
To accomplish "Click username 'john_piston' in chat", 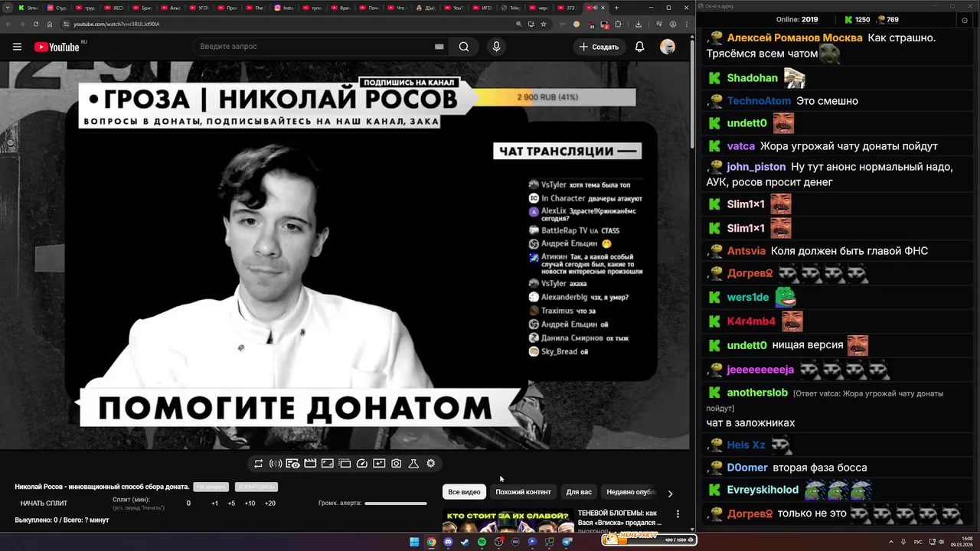I will click(x=756, y=167).
